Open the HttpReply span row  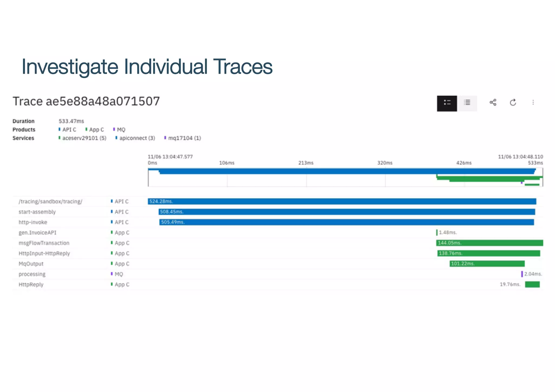278,284
